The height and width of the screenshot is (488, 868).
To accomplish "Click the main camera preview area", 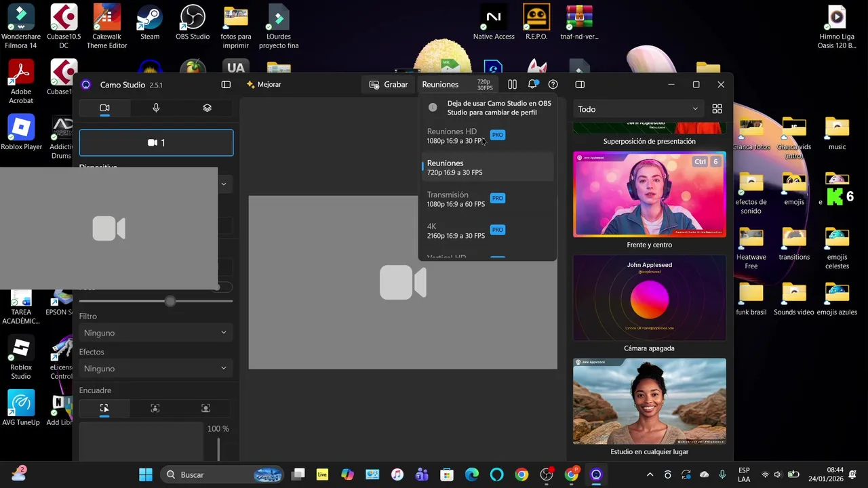I will pos(403,283).
